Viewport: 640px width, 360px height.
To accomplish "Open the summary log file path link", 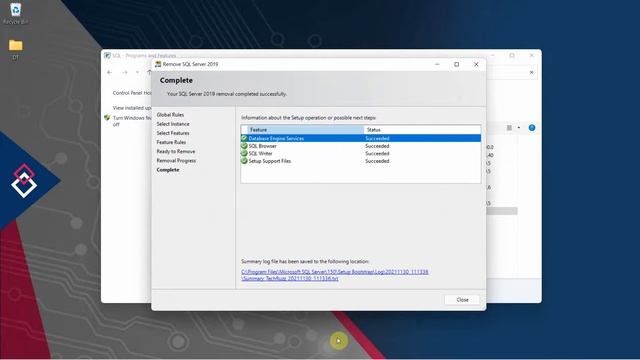I will tap(335, 272).
